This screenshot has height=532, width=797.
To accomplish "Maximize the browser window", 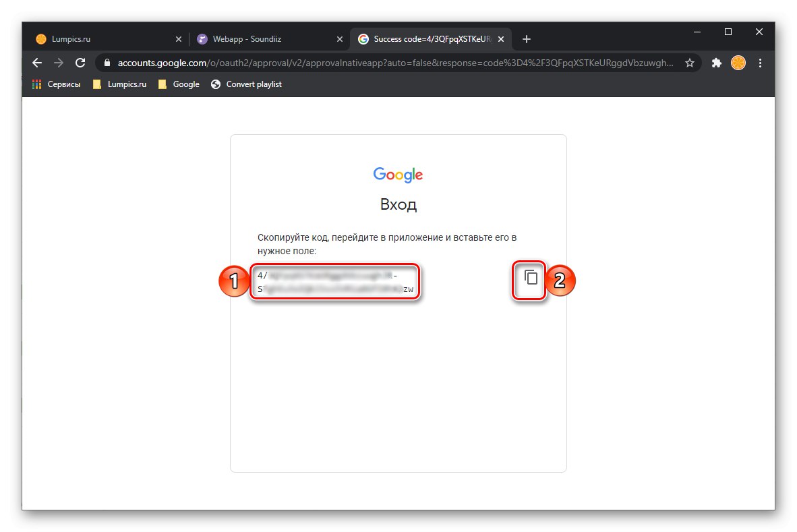I will pos(728,32).
